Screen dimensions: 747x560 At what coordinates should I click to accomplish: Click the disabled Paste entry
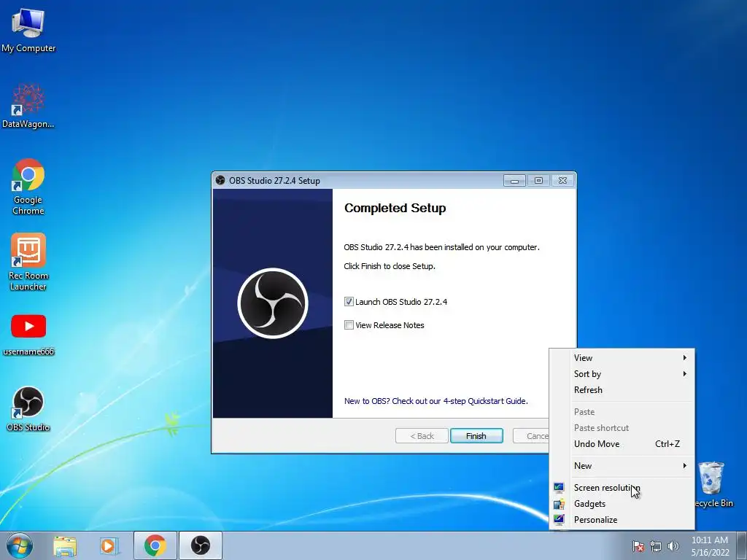click(622, 412)
